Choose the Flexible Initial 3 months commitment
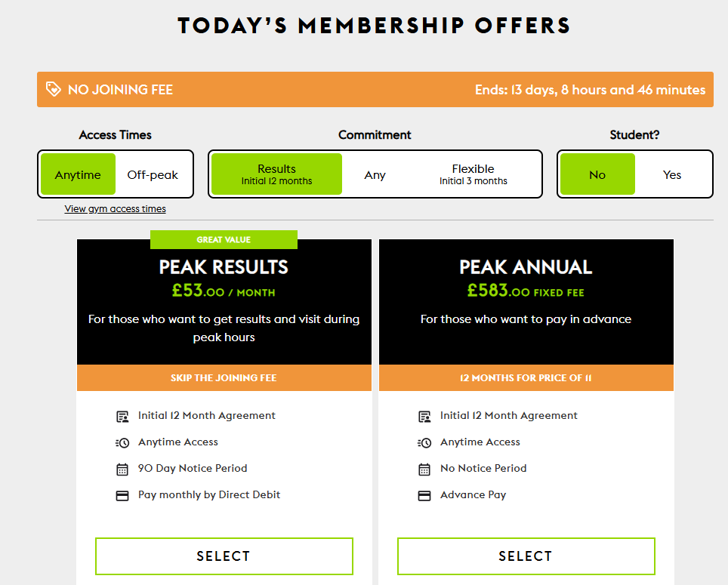Screen dimensions: 728x585 [x=473, y=174]
